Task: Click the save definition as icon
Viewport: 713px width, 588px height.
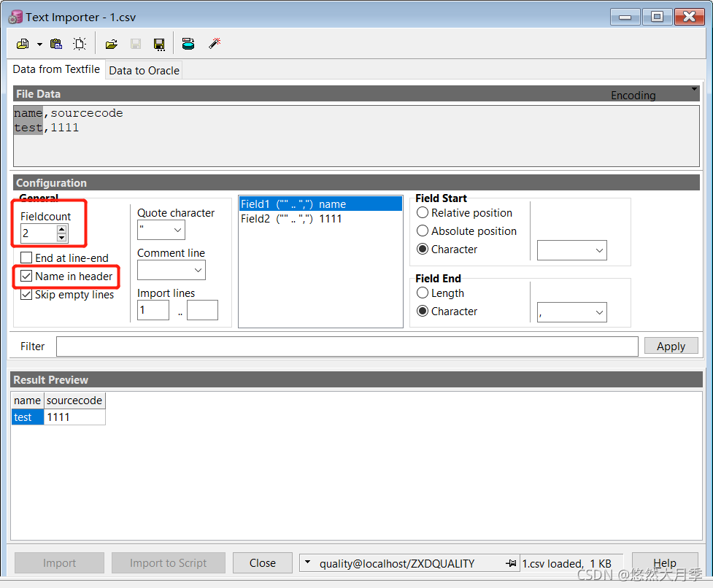Action: coord(159,44)
